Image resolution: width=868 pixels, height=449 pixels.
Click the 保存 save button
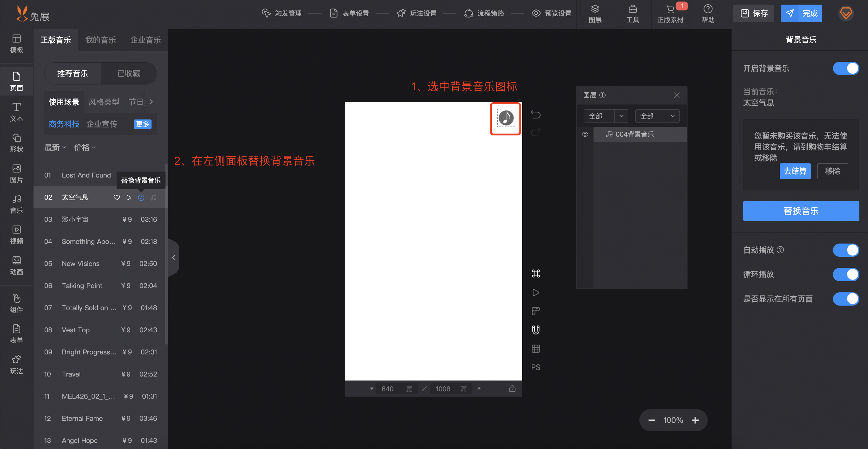(754, 14)
